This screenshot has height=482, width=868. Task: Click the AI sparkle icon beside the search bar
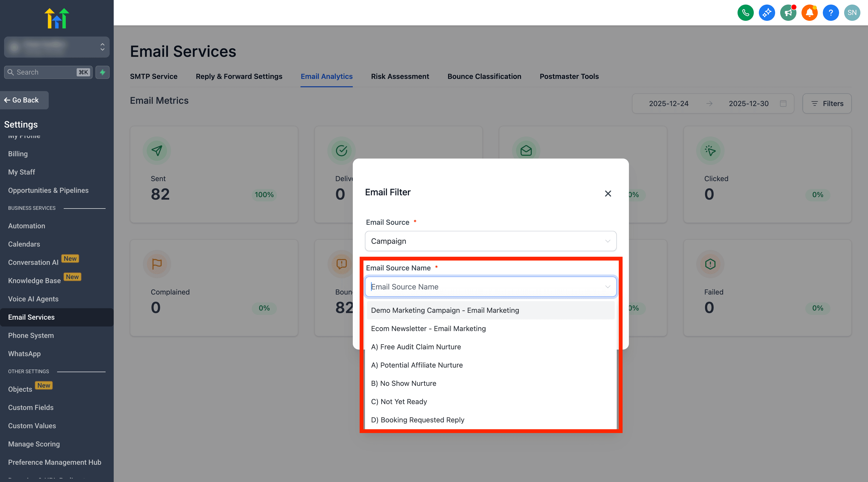[x=103, y=72]
